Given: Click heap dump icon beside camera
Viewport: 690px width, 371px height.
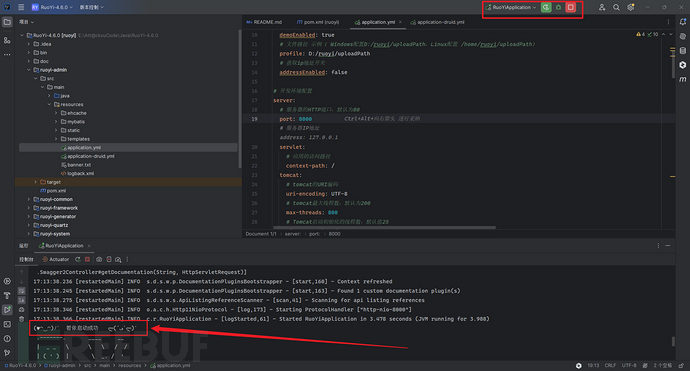Looking at the screenshot, I should (x=109, y=259).
